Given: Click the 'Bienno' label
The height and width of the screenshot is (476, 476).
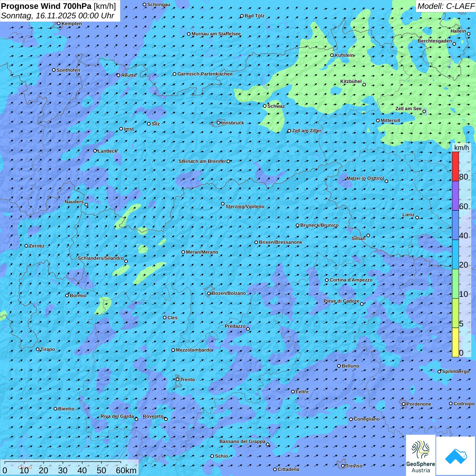Looking at the screenshot, I should [x=66, y=409].
